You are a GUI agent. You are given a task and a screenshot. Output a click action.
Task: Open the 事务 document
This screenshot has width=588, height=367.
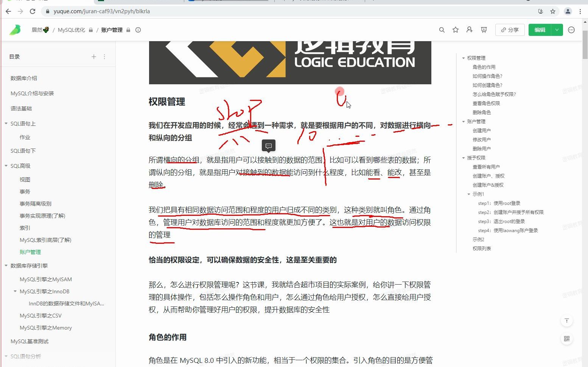coord(25,192)
